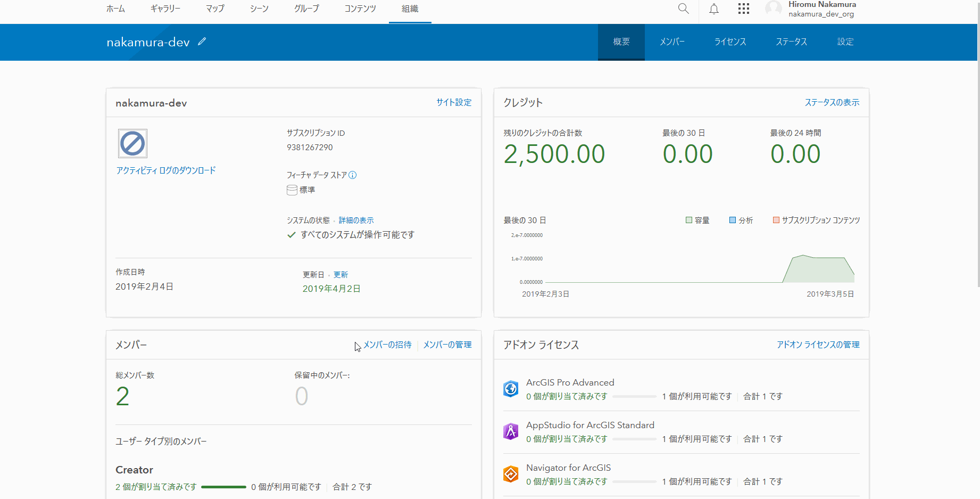Switch to the ライセンス tab

pos(730,42)
